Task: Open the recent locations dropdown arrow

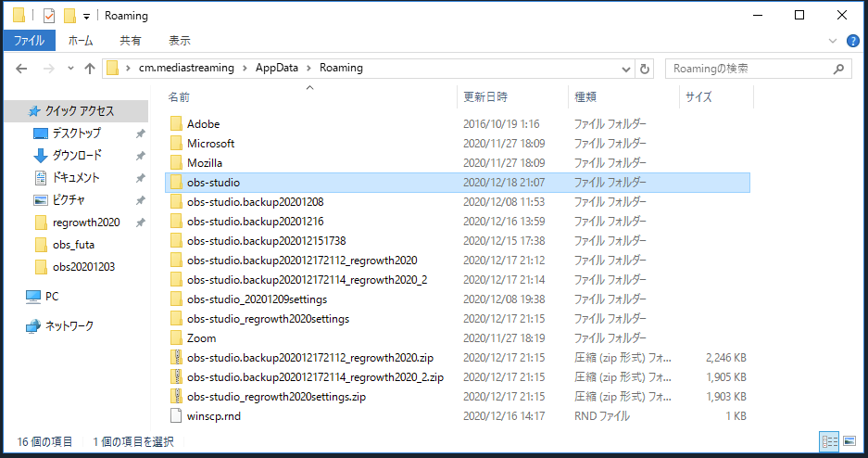Action: [70, 69]
